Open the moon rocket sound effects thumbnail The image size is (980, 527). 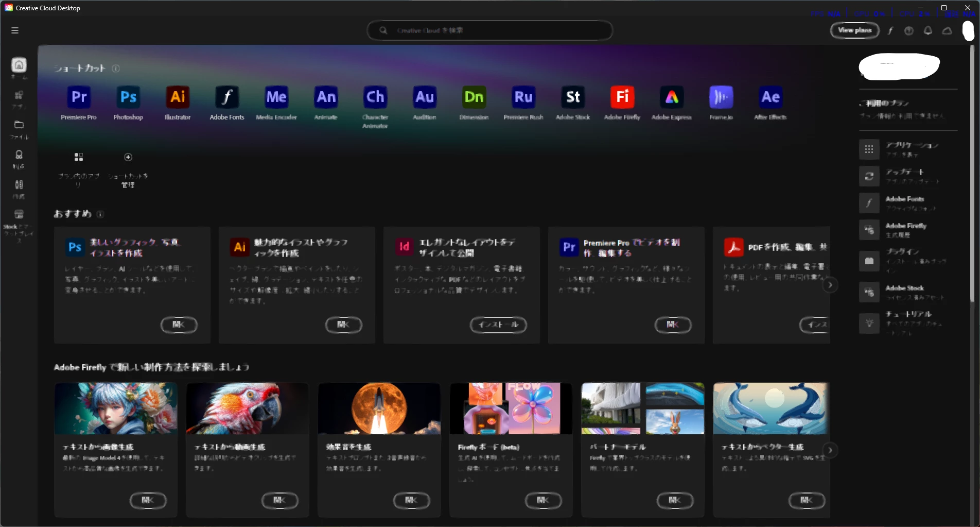tap(379, 409)
